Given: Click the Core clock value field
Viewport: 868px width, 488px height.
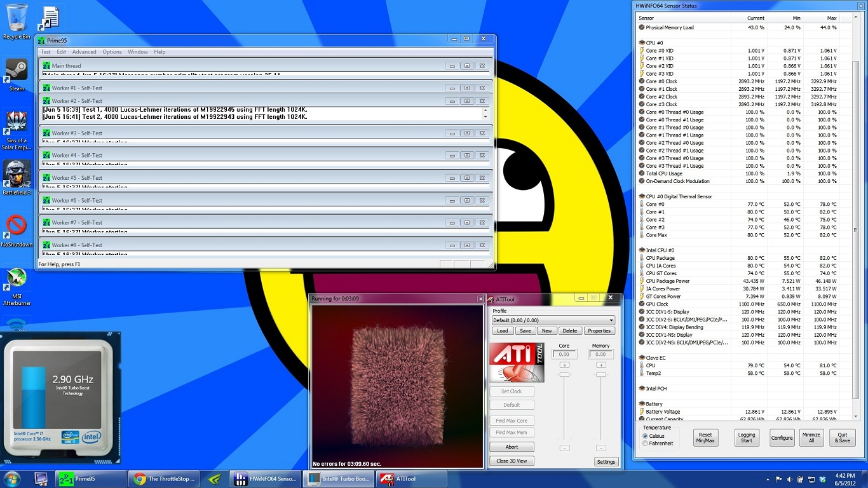Looking at the screenshot, I should tap(564, 355).
